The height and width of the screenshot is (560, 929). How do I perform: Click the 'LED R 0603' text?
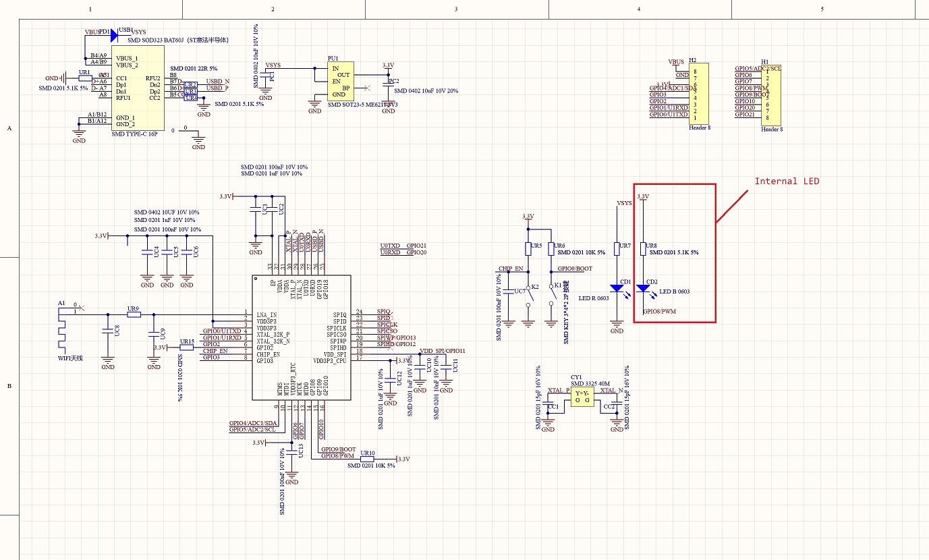(x=593, y=298)
